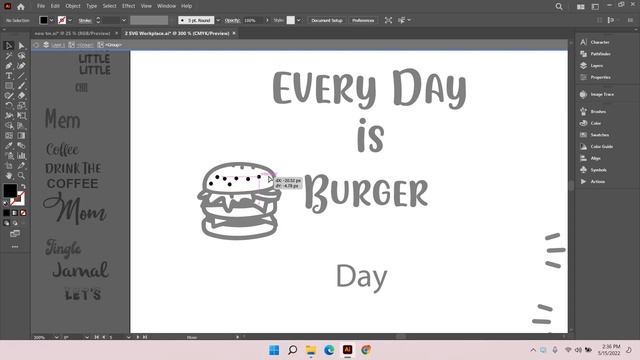Click the Document Setup button
This screenshot has height=360, width=640.
coord(327,20)
